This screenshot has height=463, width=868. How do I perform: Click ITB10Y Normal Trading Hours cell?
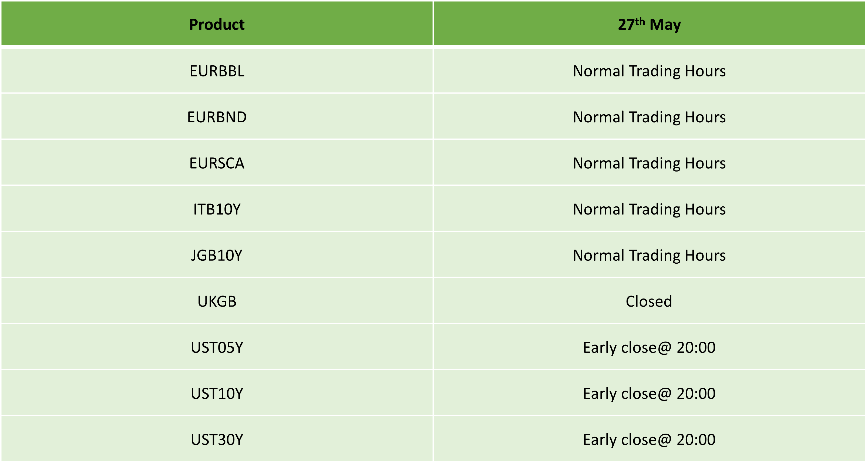coord(649,209)
